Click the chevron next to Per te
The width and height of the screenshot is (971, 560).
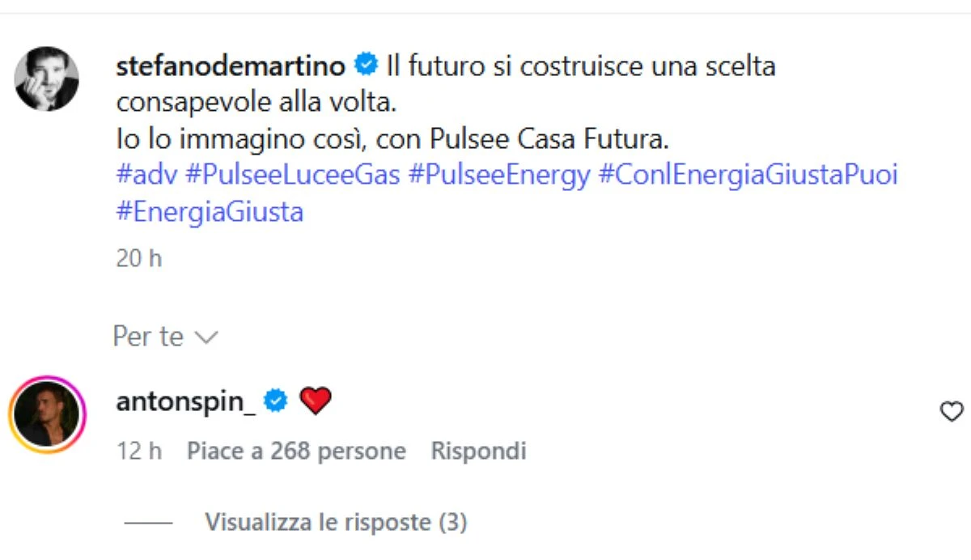[x=206, y=337]
